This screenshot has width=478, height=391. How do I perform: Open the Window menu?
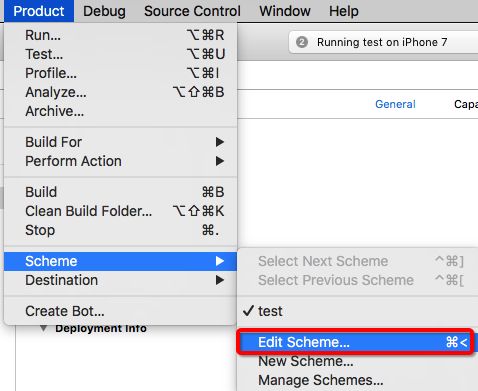(285, 11)
